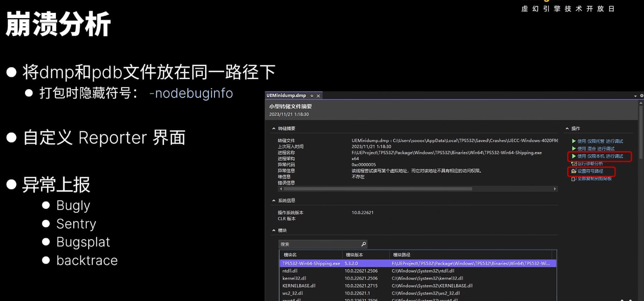Collapse the 操作 actions section
The height and width of the screenshot is (301, 644).
coord(567,128)
